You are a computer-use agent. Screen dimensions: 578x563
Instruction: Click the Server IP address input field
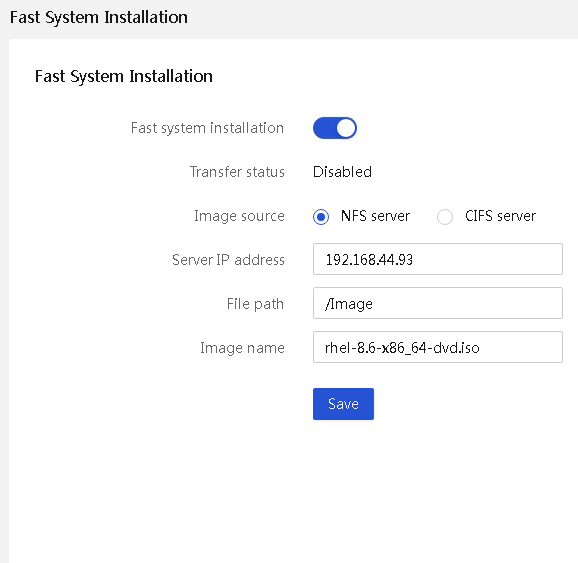tap(438, 259)
